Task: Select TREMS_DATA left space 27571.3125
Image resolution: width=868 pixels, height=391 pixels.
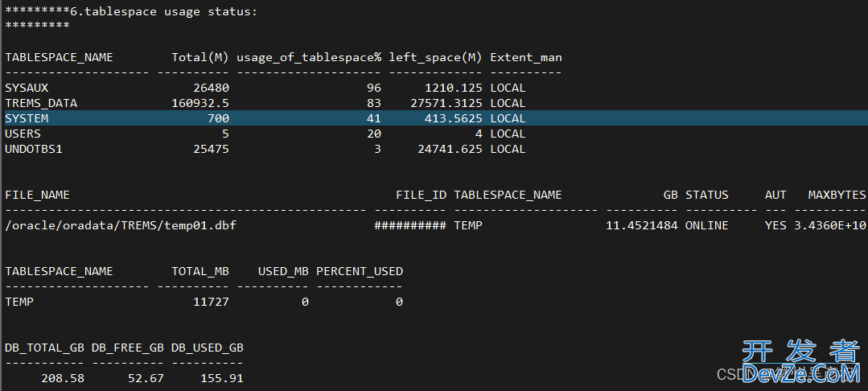Action: click(x=446, y=103)
